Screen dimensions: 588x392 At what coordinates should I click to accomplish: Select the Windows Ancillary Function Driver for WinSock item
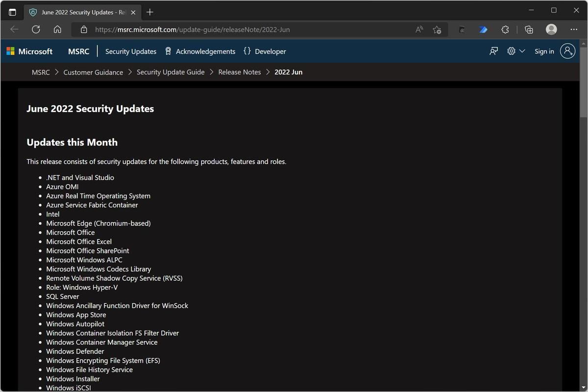pyautogui.click(x=117, y=306)
